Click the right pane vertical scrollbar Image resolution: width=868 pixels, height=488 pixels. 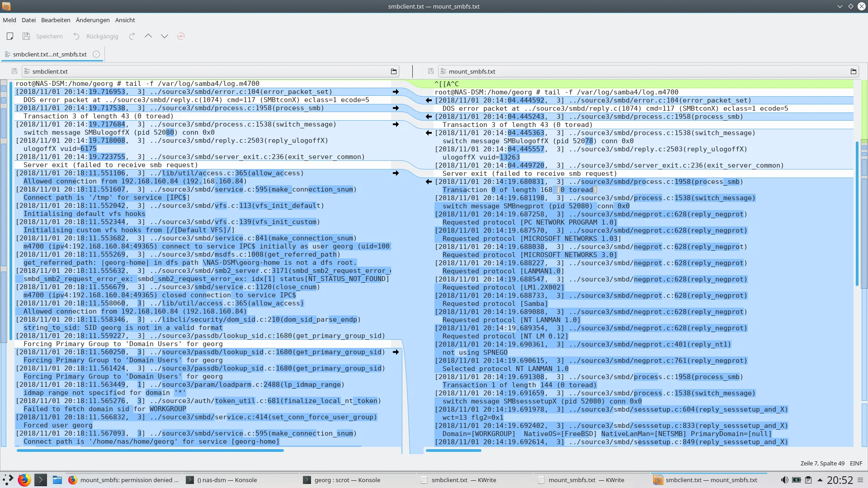[x=857, y=214]
